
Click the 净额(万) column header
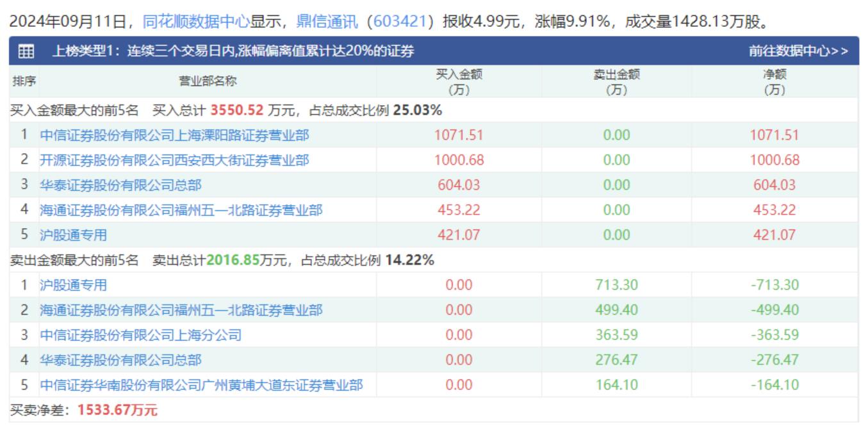(774, 82)
